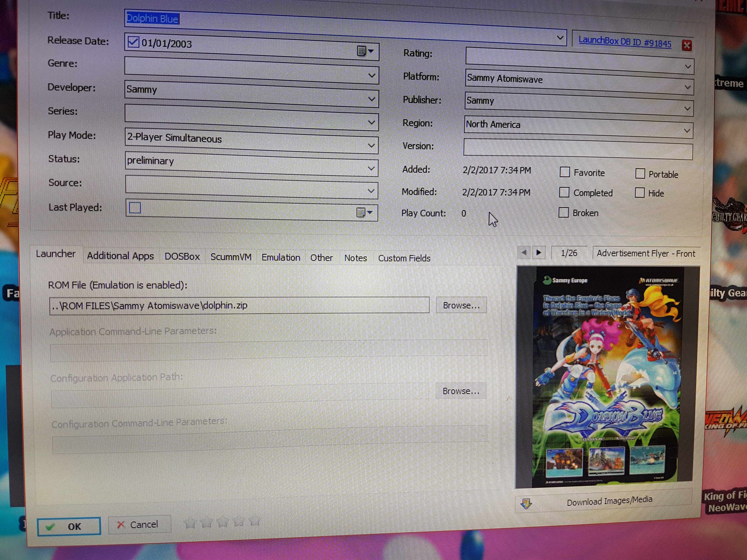The height and width of the screenshot is (560, 747).
Task: Expand the Series dropdown
Action: tap(371, 123)
